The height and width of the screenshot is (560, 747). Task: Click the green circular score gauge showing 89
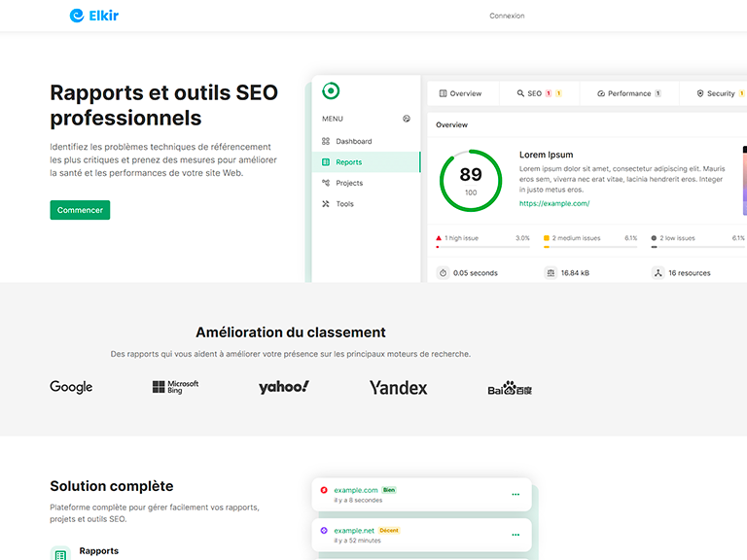471,180
